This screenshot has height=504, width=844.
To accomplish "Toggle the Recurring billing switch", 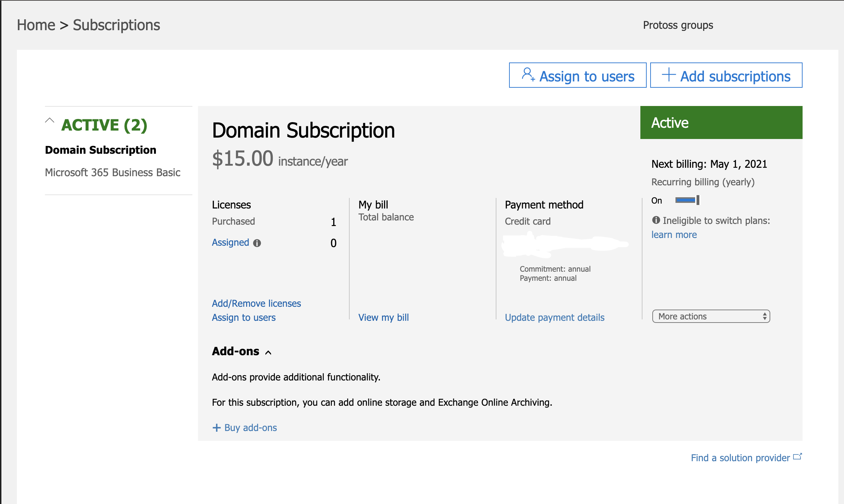I will point(687,200).
